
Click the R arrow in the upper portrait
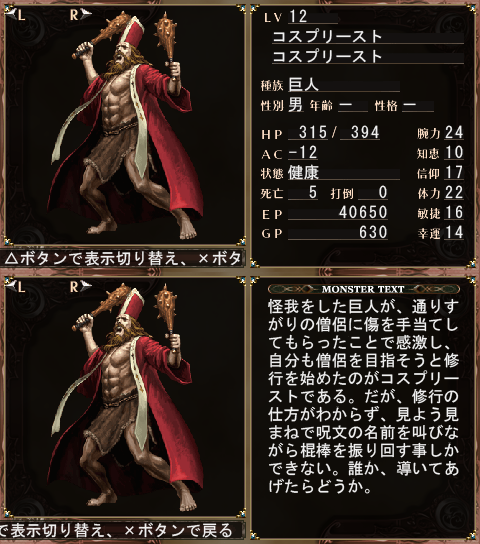80,15
